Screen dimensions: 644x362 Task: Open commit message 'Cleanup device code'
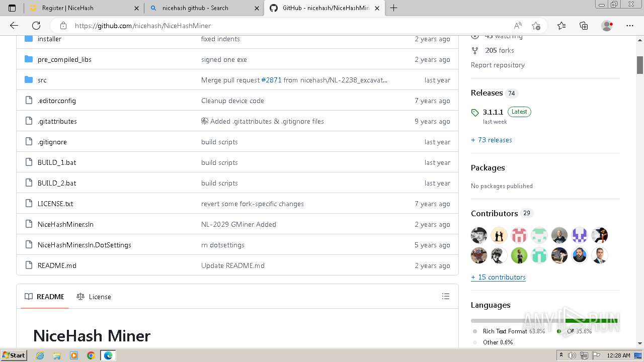coord(232,101)
